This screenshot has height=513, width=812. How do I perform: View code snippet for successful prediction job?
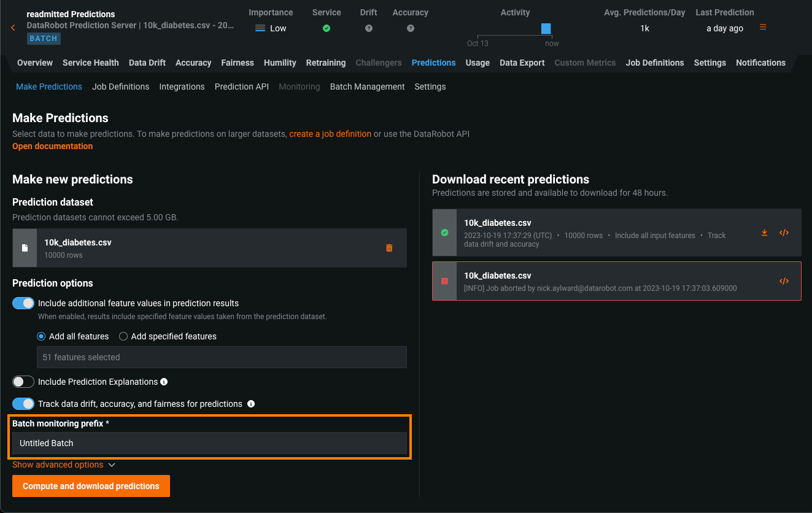(784, 233)
